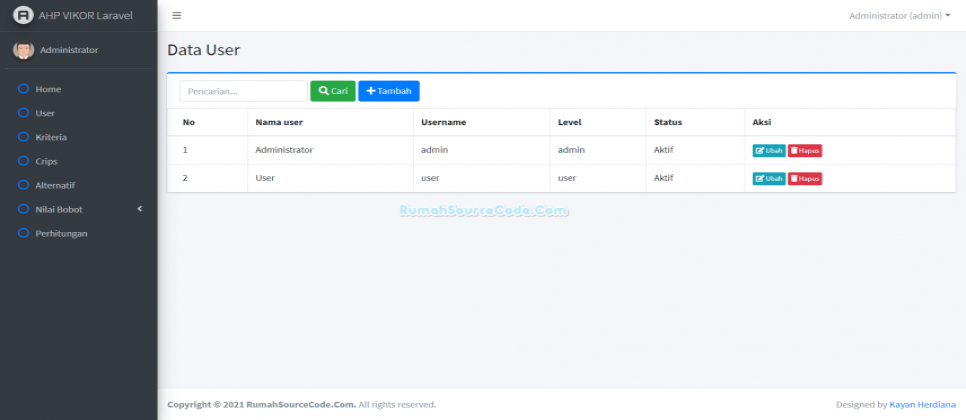Click Hapus for the Administrator row
This screenshot has width=966, height=420.
pyautogui.click(x=805, y=150)
